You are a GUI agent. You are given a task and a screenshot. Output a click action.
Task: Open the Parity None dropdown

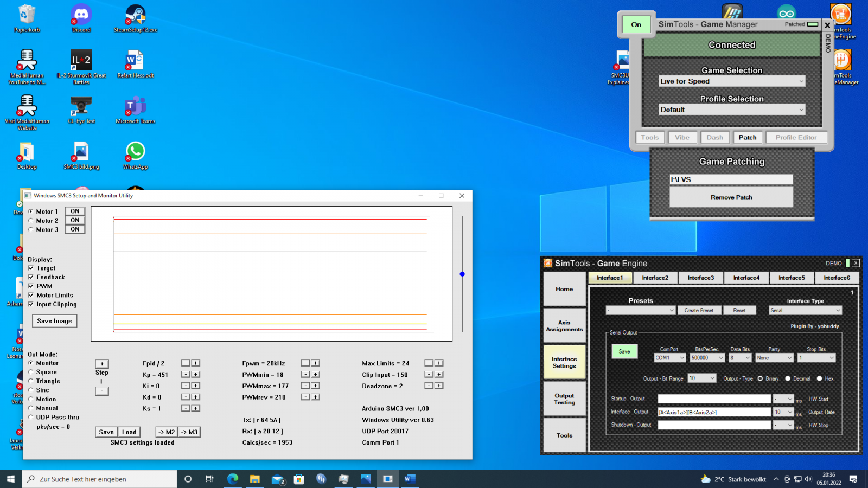(774, 358)
